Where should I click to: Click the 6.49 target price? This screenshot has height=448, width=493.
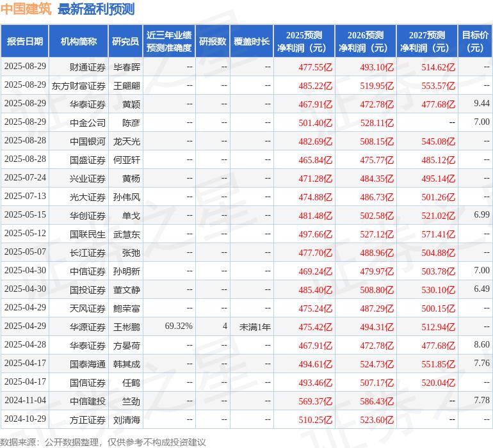click(481, 289)
